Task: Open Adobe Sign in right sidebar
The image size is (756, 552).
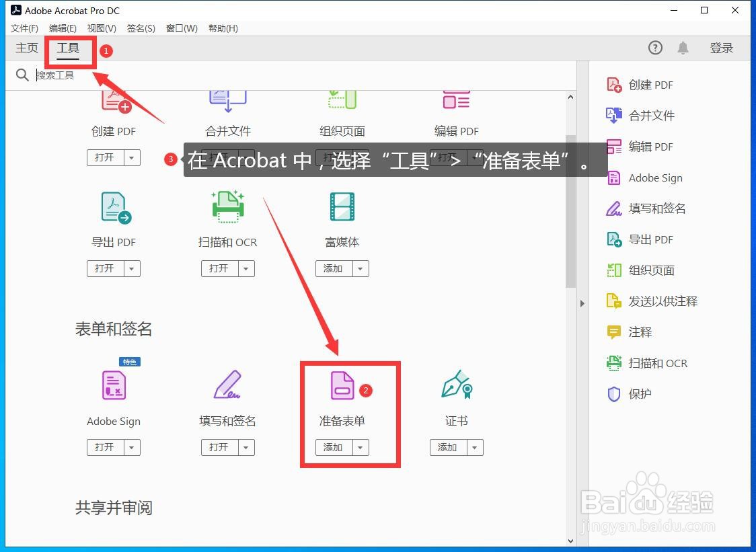Action: coord(644,178)
